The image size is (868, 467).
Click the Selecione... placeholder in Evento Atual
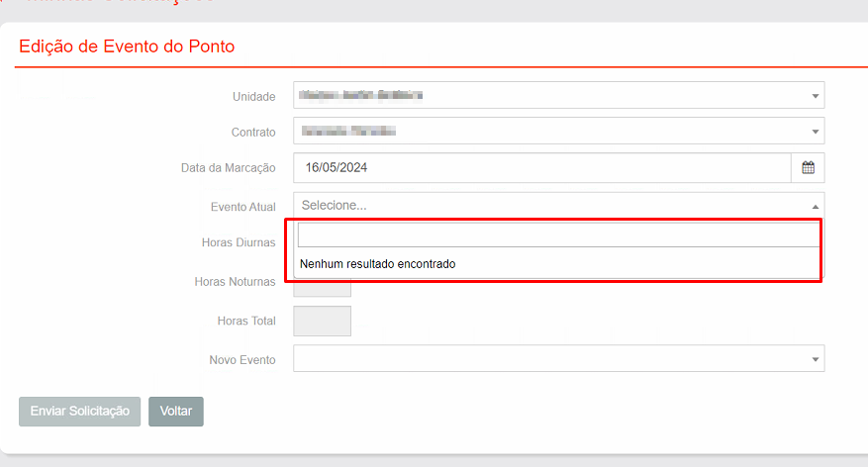(x=335, y=206)
